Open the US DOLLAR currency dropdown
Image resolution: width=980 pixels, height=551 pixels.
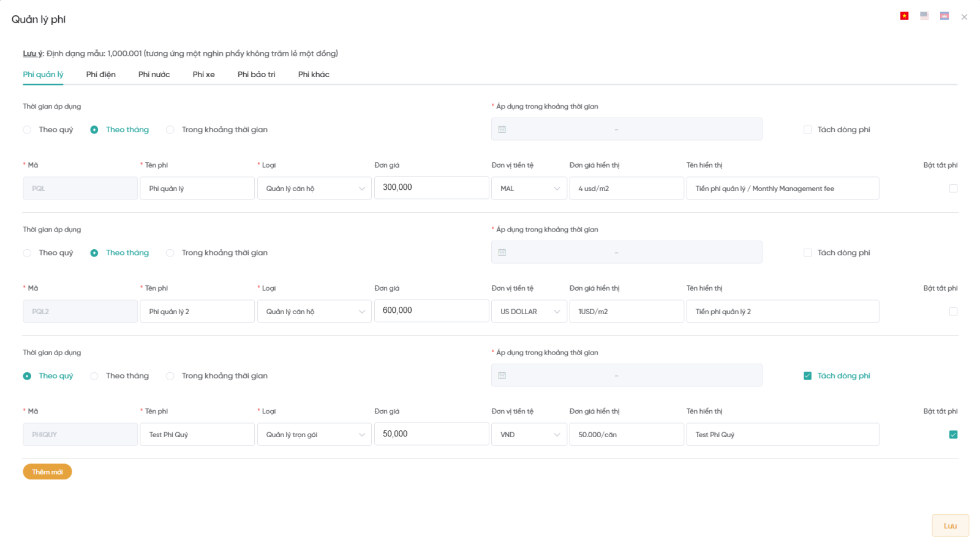(x=529, y=312)
